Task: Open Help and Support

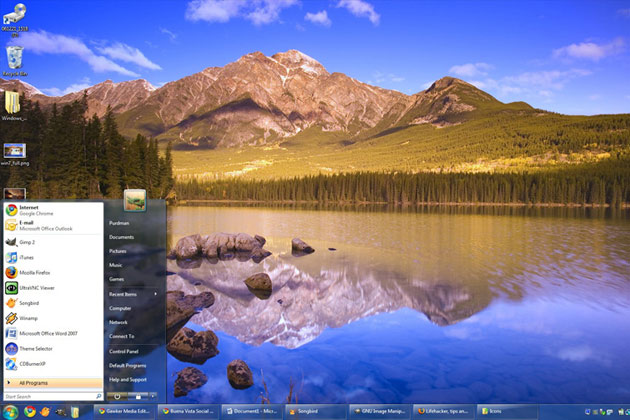Action: pyautogui.click(x=127, y=380)
